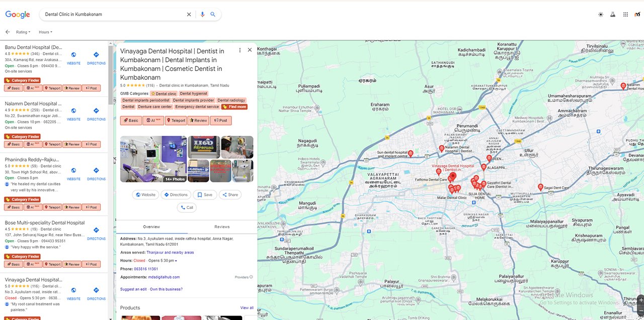Viewport: 644px width, 320px height.
Task: Click Category Finder under Bose Multi-speciality Dental Hospital
Action: click(x=22, y=256)
